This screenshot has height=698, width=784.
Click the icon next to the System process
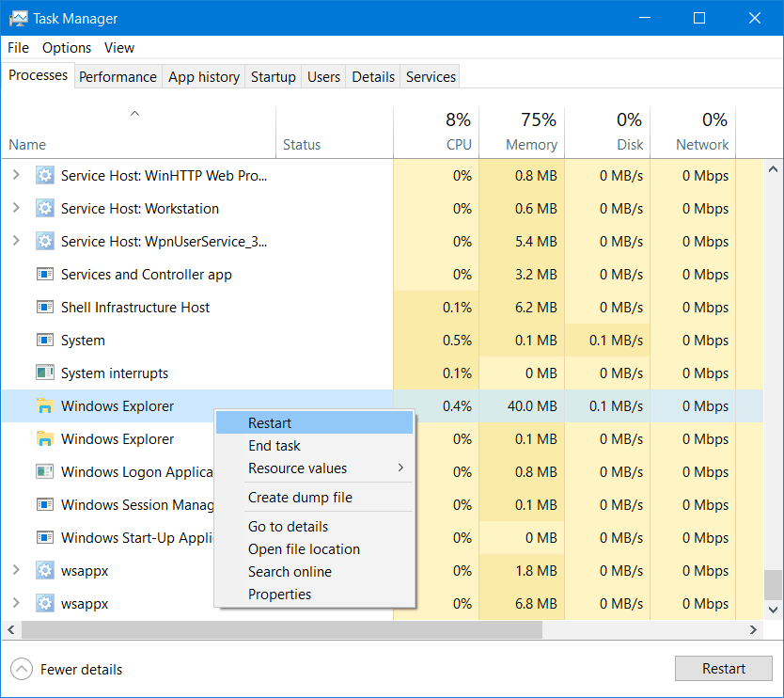coord(45,341)
